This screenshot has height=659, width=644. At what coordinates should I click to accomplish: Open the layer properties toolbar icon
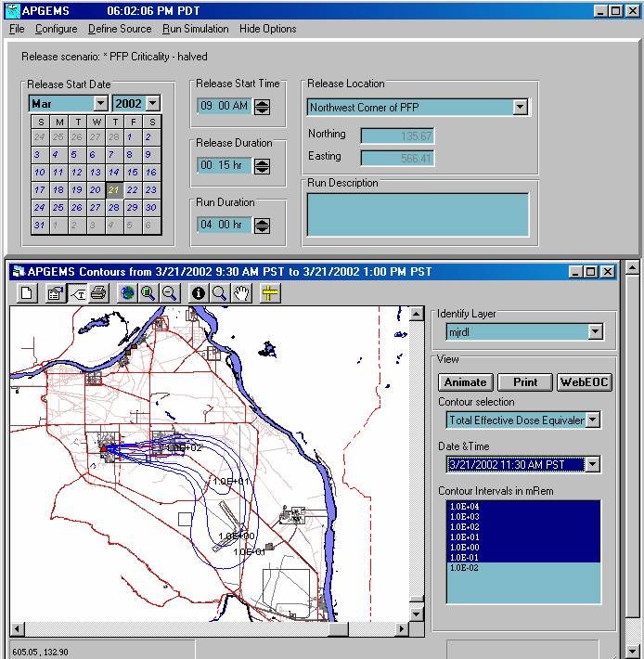tap(55, 293)
